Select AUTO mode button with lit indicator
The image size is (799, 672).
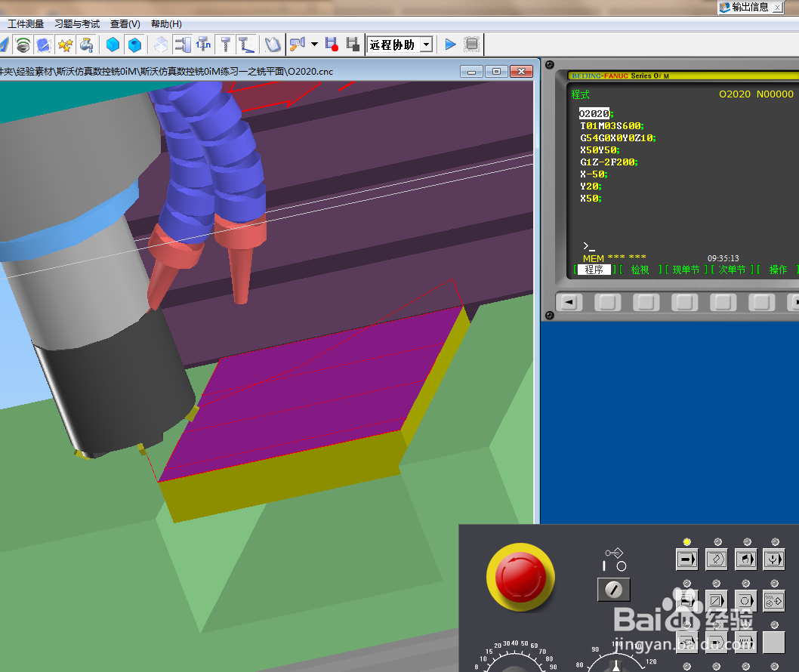[686, 559]
